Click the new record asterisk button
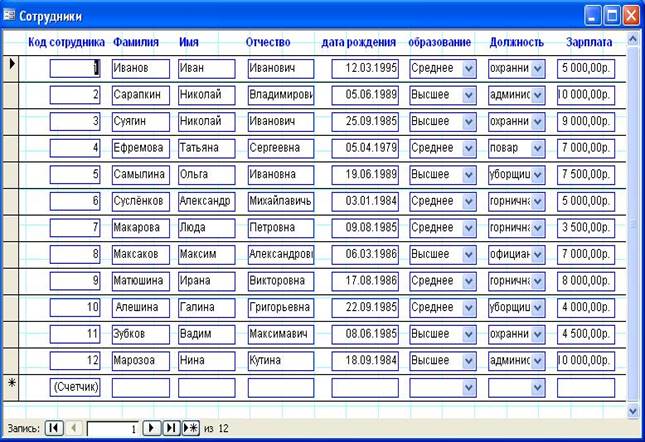The width and height of the screenshot is (645, 442). click(190, 428)
